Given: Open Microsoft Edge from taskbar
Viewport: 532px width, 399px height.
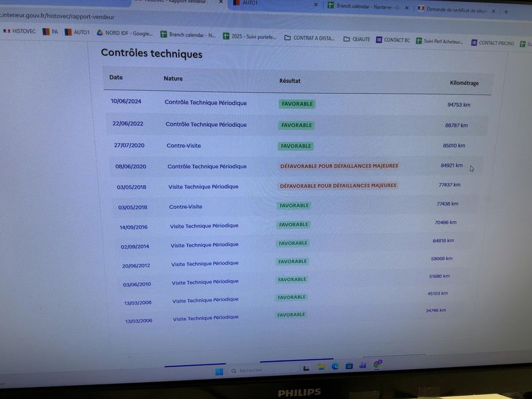Looking at the screenshot, I should point(335,366).
